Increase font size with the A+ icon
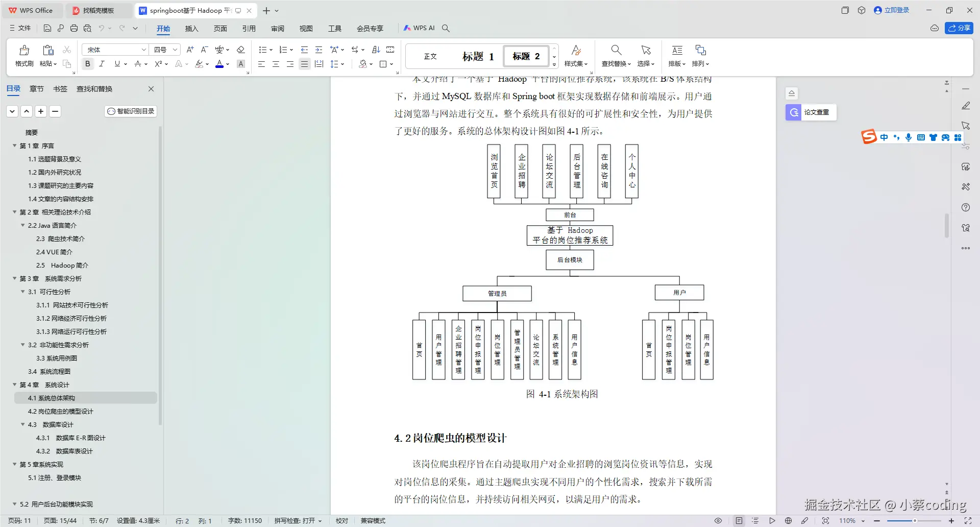This screenshot has height=527, width=980. [x=190, y=50]
